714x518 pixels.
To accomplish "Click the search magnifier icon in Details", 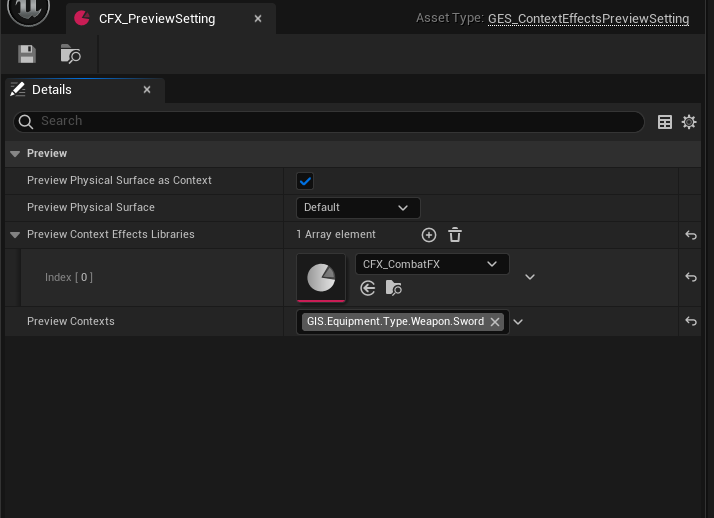I will [26, 122].
